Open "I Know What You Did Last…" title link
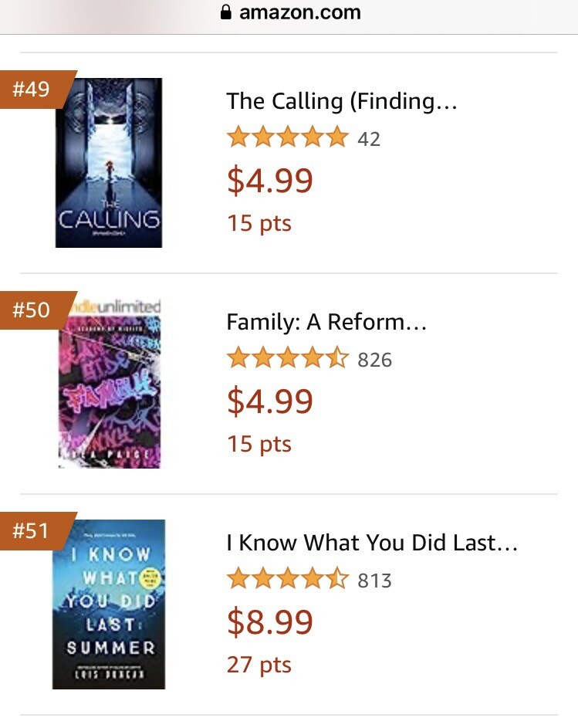This screenshot has width=578, height=728. pyautogui.click(x=371, y=543)
